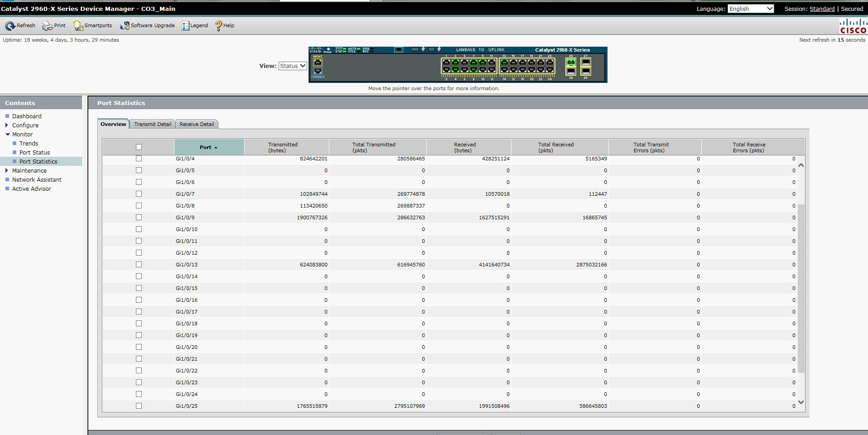Image resolution: width=868 pixels, height=435 pixels.
Task: Click the Cisco logo
Action: (x=853, y=26)
